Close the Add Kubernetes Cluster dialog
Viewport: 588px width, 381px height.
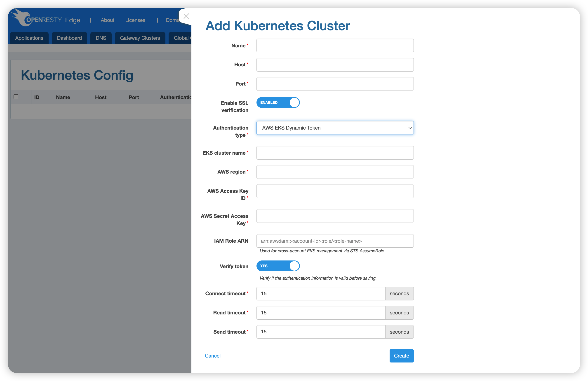pos(186,16)
